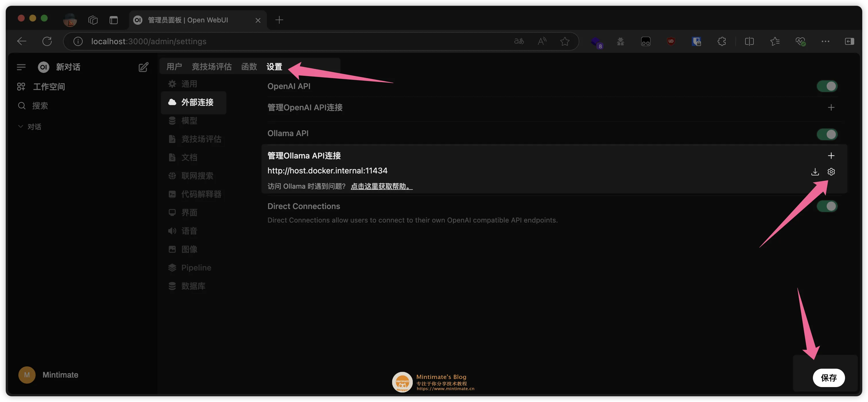This screenshot has width=868, height=402.
Task: Click the new chat pencil icon
Action: tap(143, 67)
